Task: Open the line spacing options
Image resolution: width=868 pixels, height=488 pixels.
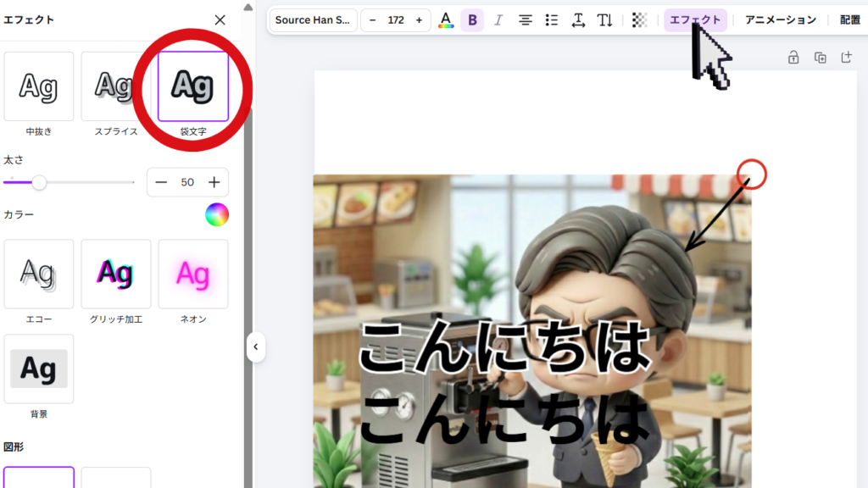Action: click(x=578, y=20)
